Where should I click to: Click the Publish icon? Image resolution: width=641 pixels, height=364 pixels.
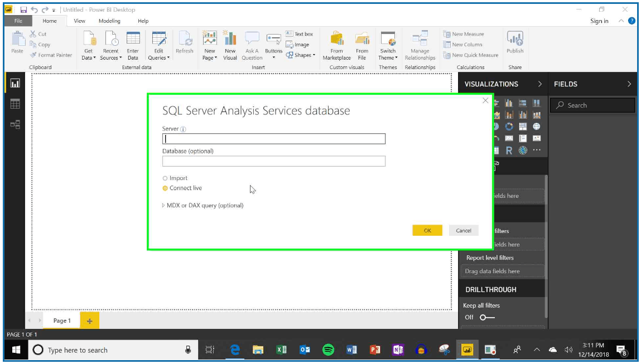pos(515,39)
